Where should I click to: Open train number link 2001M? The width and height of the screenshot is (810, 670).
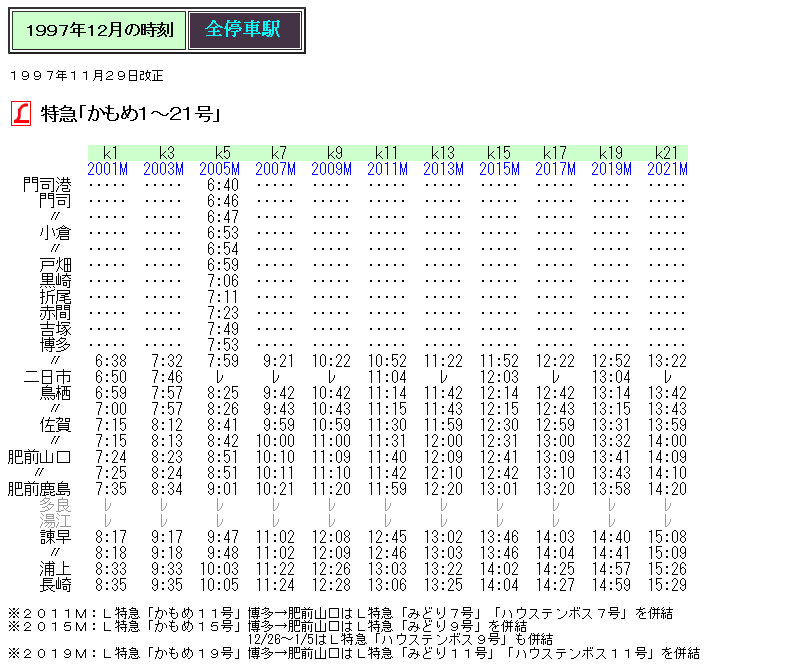coord(107,169)
